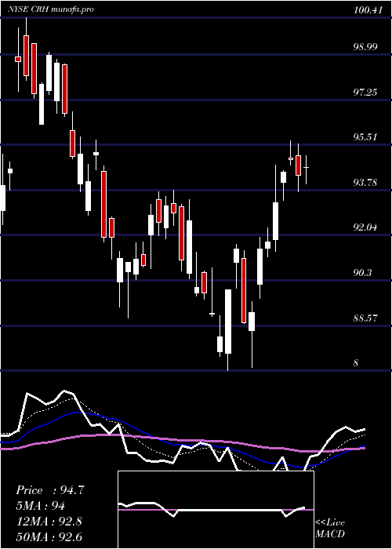Select the '50MA : 92.6' readout

point(49,537)
